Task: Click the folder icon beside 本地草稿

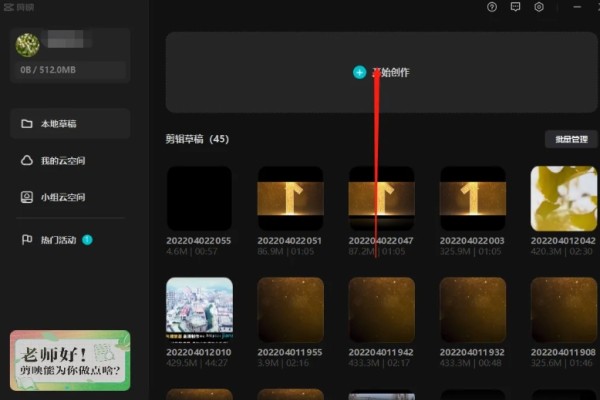Action: pyautogui.click(x=26, y=124)
